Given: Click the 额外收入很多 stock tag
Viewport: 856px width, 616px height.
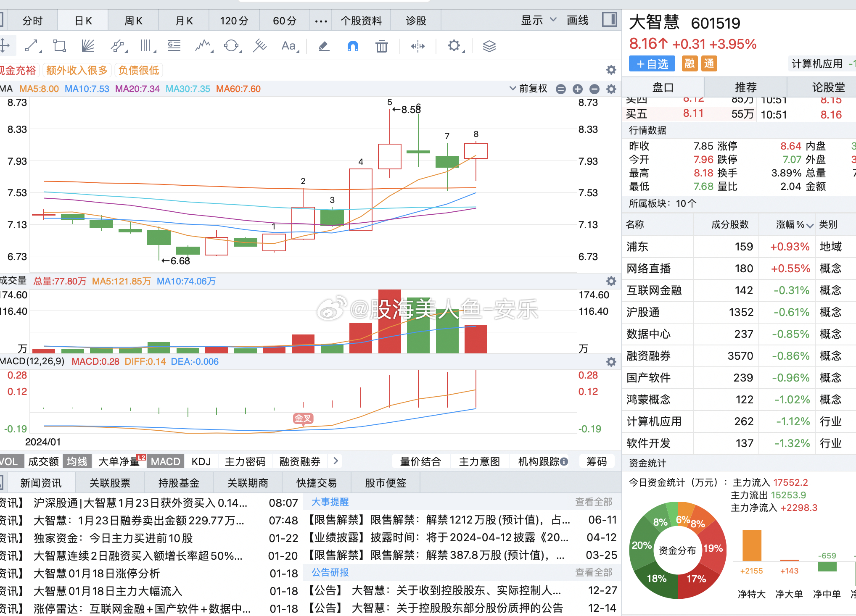Looking at the screenshot, I should 77,70.
